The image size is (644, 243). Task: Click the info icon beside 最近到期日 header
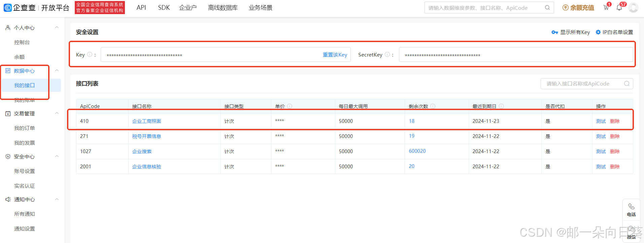(x=501, y=106)
